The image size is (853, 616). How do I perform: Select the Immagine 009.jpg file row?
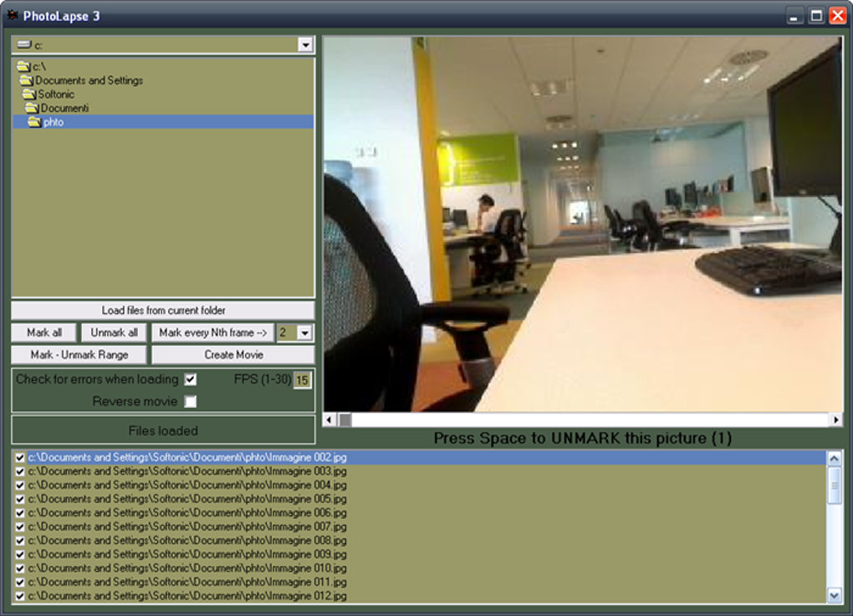(420, 554)
